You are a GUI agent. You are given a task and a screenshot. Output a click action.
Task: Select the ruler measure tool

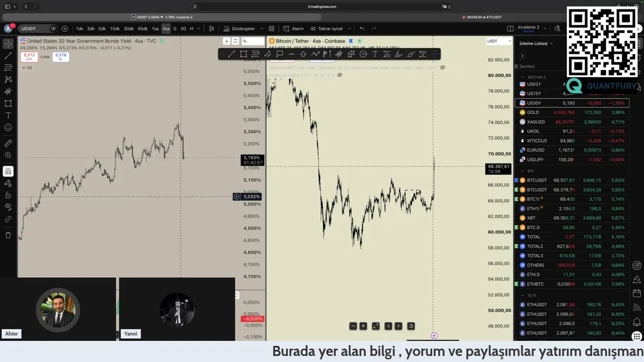(8, 143)
